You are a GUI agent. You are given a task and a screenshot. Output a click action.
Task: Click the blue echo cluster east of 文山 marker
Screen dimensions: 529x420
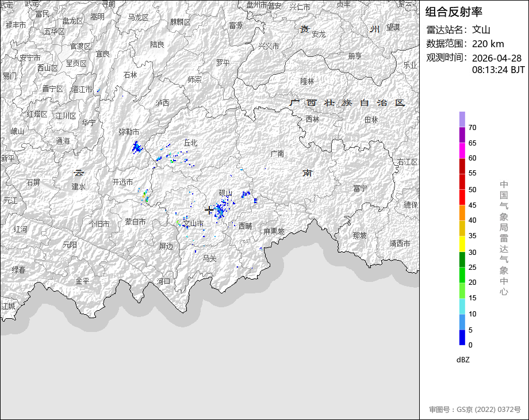click(220, 210)
